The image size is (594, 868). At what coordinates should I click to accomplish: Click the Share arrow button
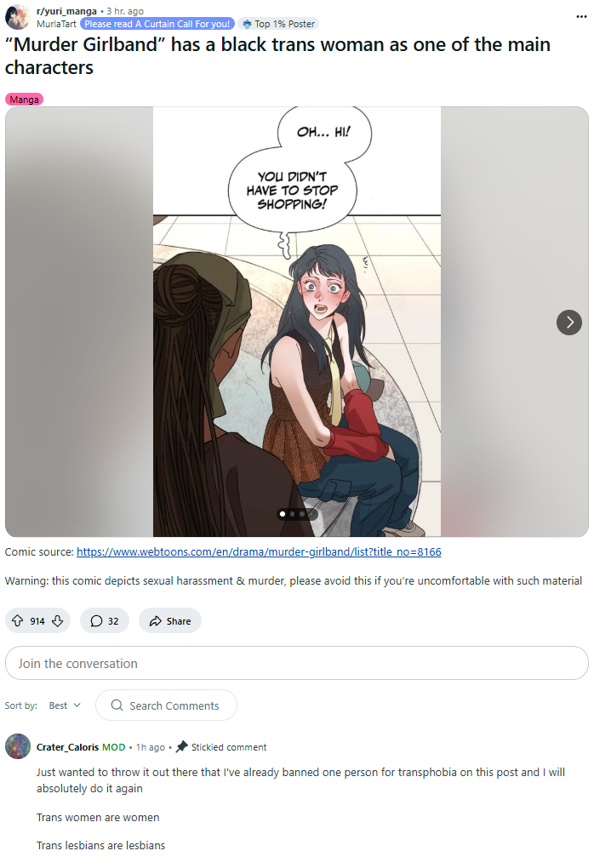[x=170, y=620]
